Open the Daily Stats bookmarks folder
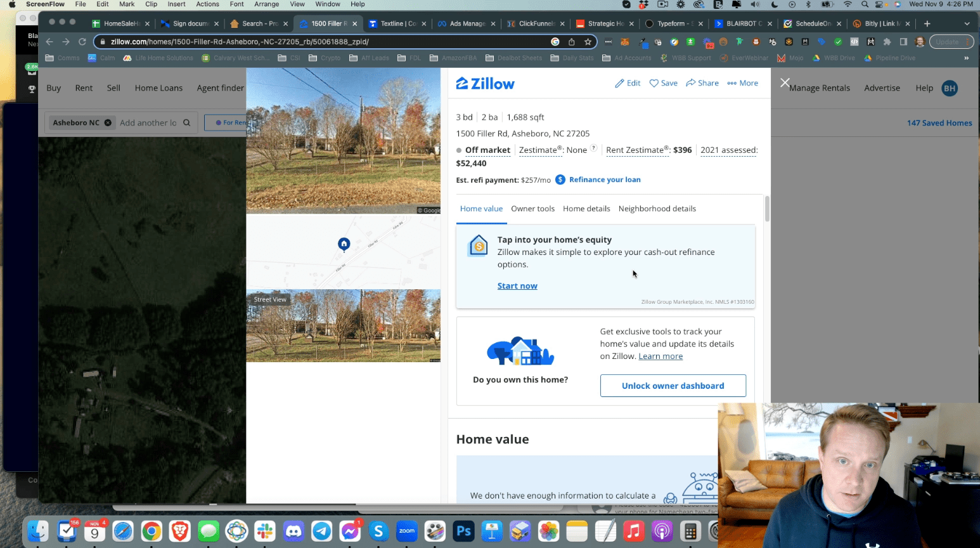This screenshot has width=980, height=548. 572,58
